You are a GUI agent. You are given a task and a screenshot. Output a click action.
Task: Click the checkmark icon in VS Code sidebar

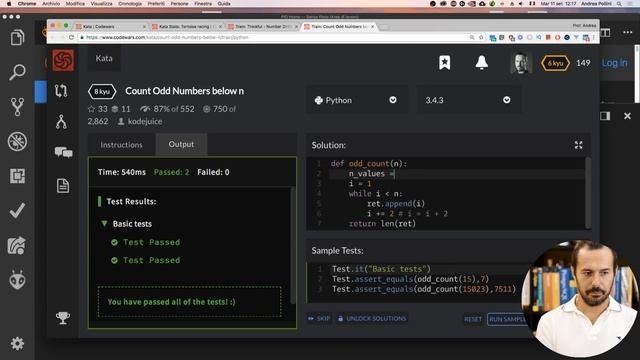pos(17,211)
